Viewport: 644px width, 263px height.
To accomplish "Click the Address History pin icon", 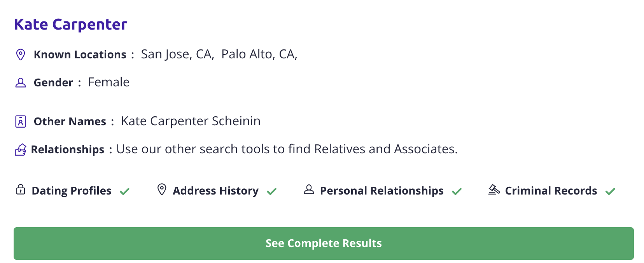I will point(162,189).
